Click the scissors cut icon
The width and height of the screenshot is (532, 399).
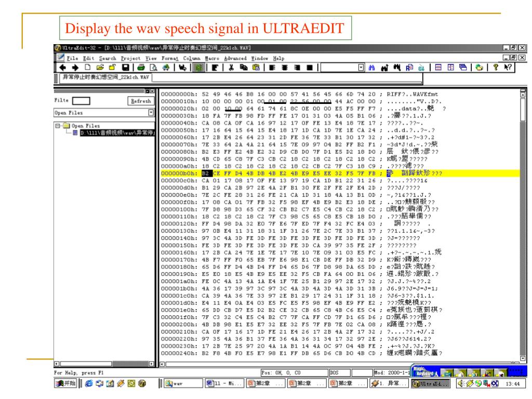231,68
